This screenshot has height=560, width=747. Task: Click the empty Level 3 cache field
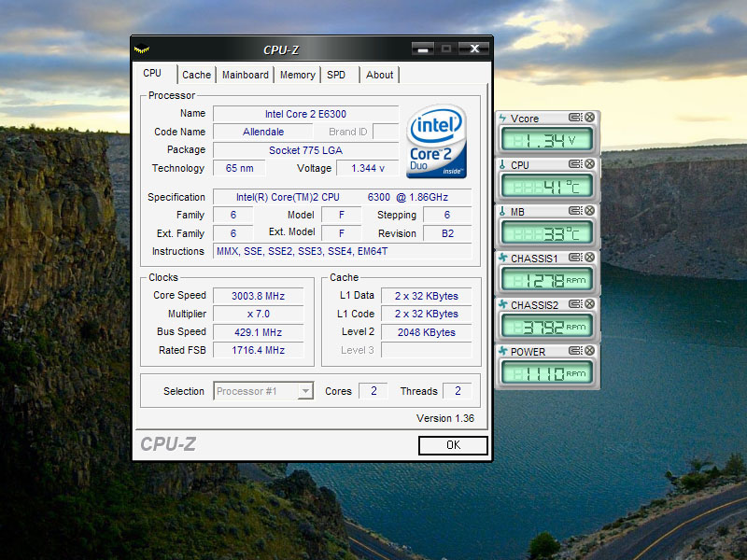coord(427,350)
